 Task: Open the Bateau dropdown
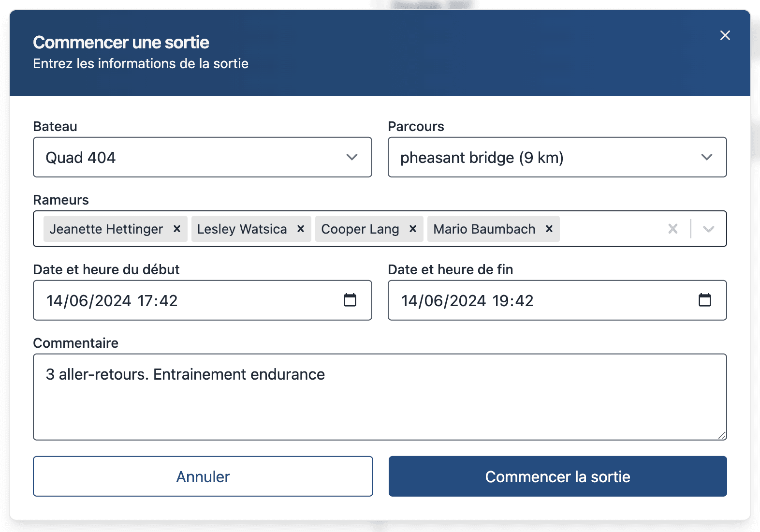(202, 157)
